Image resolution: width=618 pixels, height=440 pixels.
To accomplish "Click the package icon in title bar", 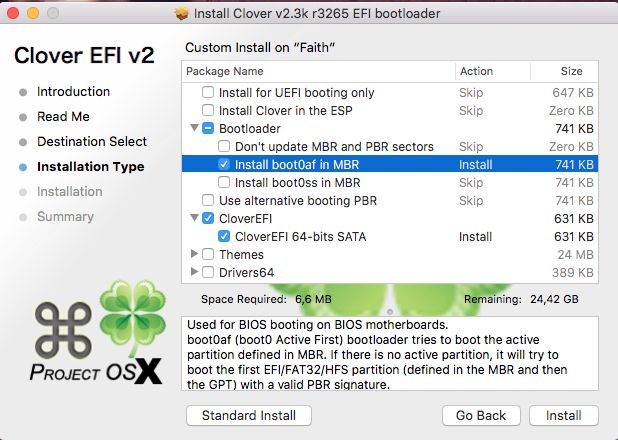I will 182,14.
